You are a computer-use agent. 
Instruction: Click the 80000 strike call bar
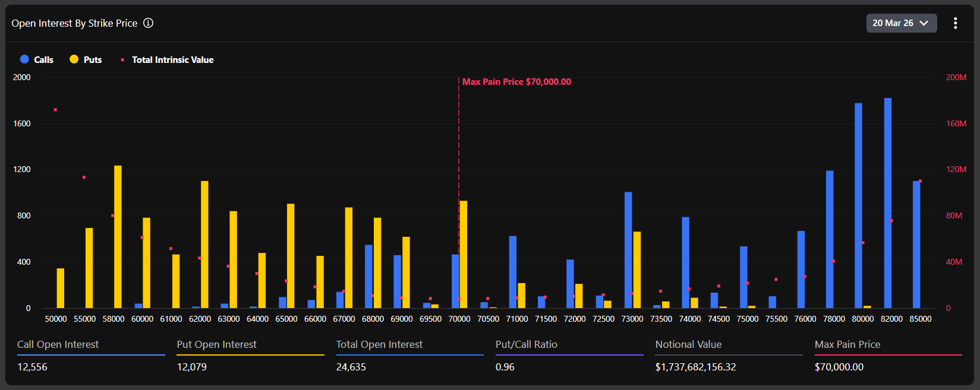pyautogui.click(x=858, y=205)
